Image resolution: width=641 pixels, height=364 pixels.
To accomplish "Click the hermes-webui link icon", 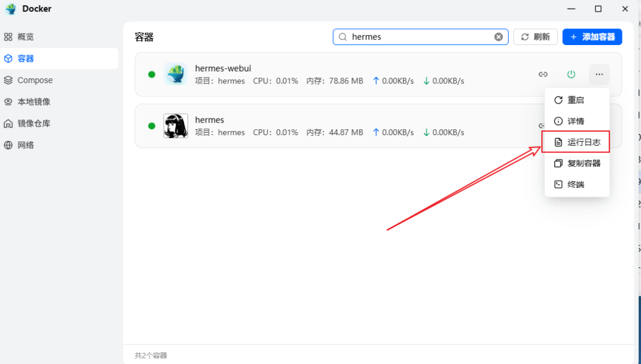I will (542, 74).
